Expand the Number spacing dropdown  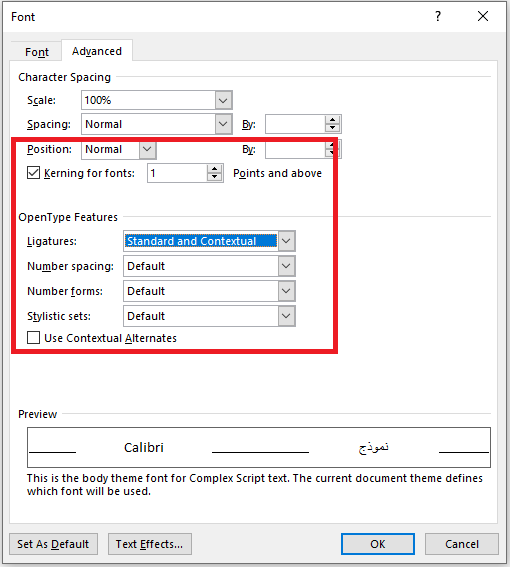(286, 266)
